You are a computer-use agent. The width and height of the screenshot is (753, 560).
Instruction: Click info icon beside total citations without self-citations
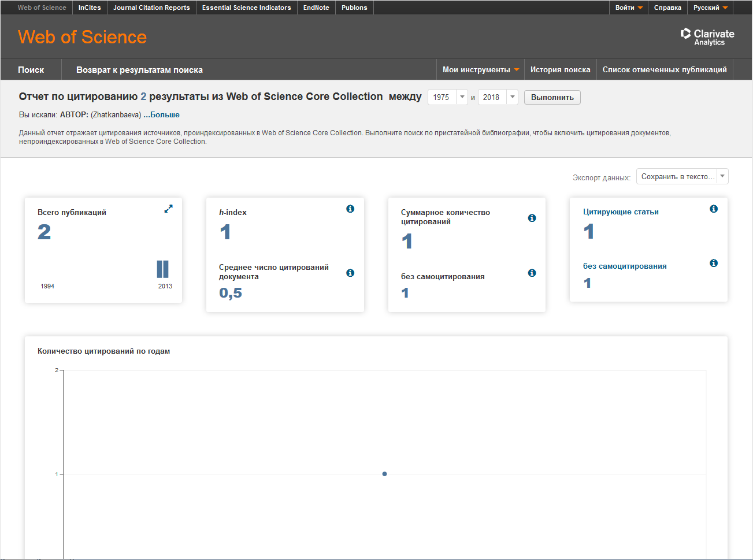point(532,273)
